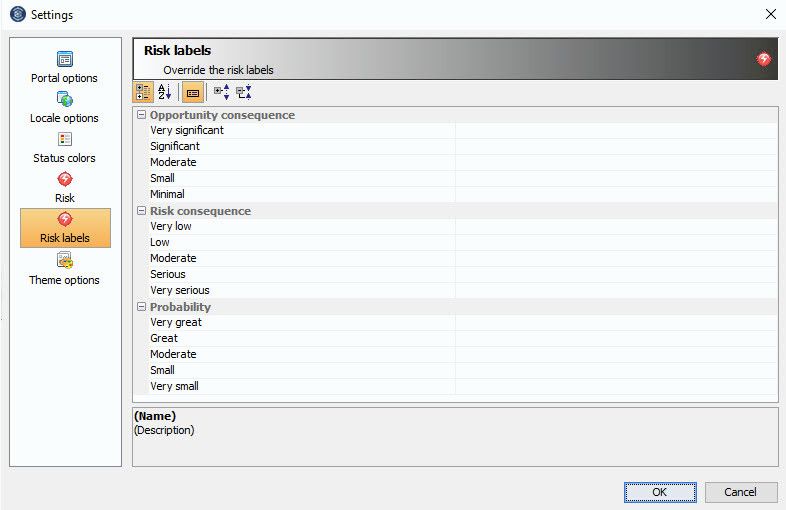Dismiss dialog with the Cancel button
The image size is (786, 510).
tap(741, 492)
